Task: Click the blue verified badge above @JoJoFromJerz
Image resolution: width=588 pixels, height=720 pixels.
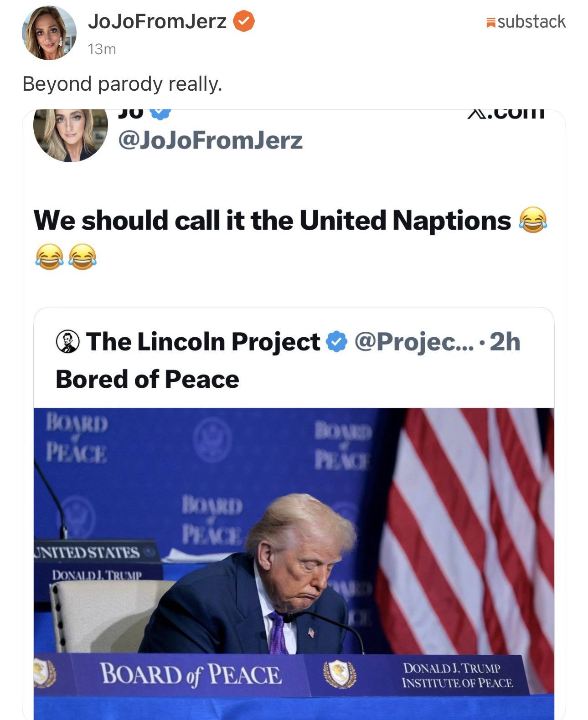Action: pos(160,114)
